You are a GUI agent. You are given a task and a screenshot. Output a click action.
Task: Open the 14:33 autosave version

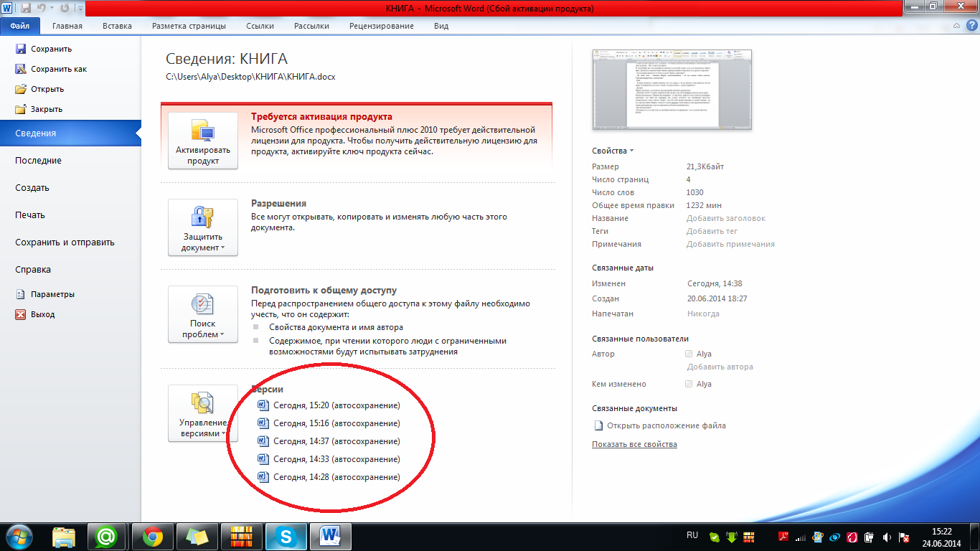click(329, 459)
